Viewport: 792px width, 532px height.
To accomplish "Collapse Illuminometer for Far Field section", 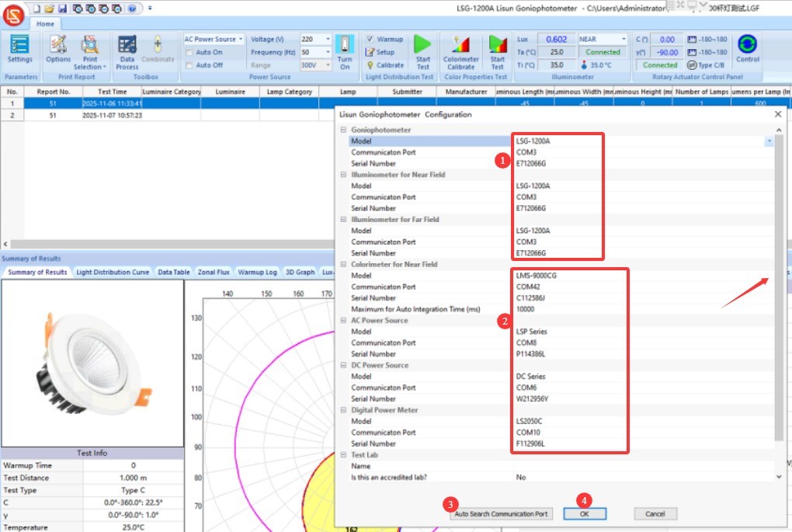I will click(343, 220).
